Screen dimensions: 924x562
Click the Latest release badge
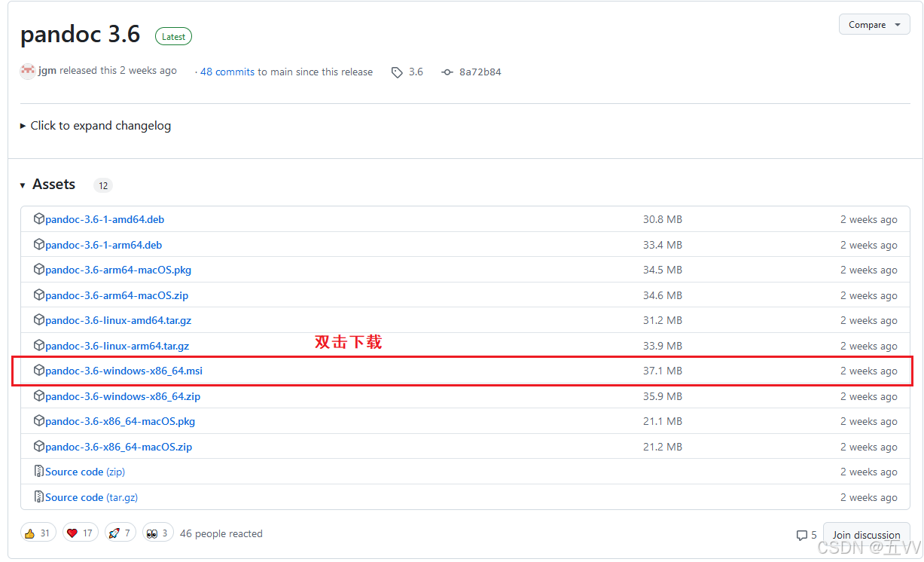[x=173, y=36]
